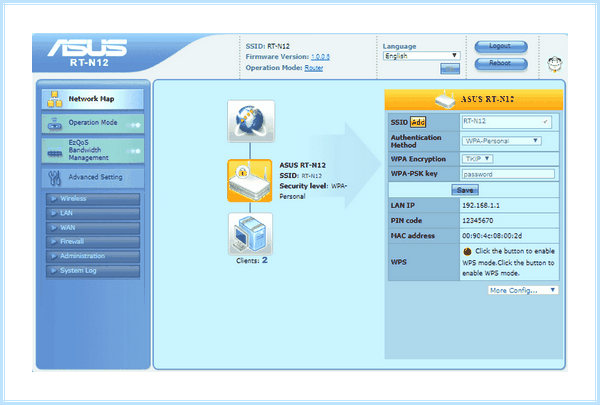This screenshot has width=600, height=405.
Task: Click the firmware version link
Action: (320, 57)
